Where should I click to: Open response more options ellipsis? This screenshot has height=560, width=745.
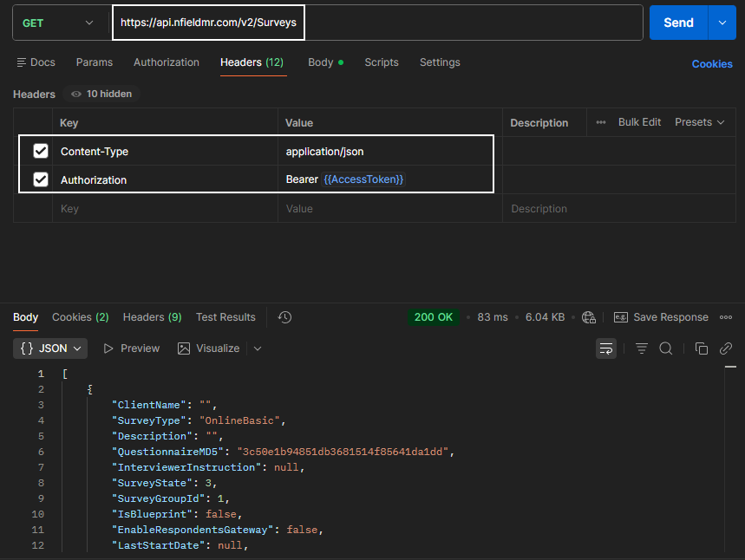coord(726,317)
